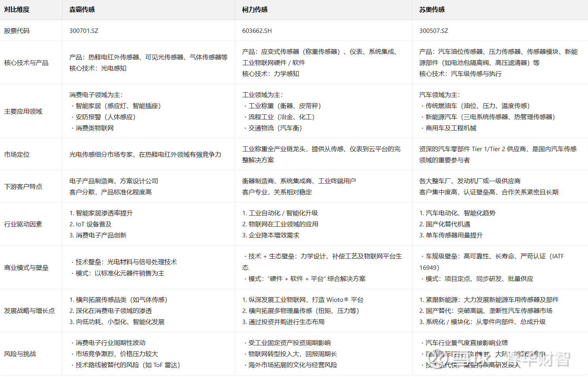Click the item "2. 横向拓展多物理量传感（扭矩、压力等）"
This screenshot has height=377, width=588.
pos(301,311)
